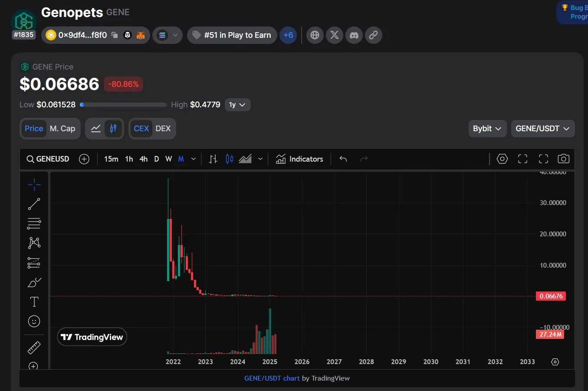Select the text annotation tool

(x=34, y=302)
